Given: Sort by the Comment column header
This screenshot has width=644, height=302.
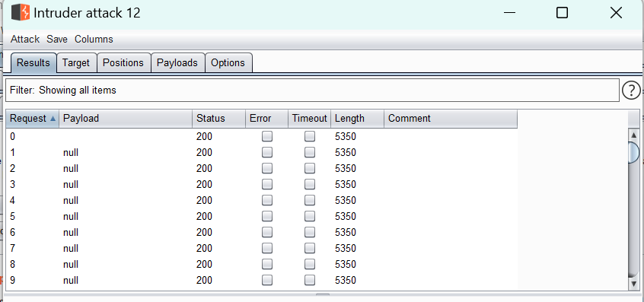Looking at the screenshot, I should 451,119.
